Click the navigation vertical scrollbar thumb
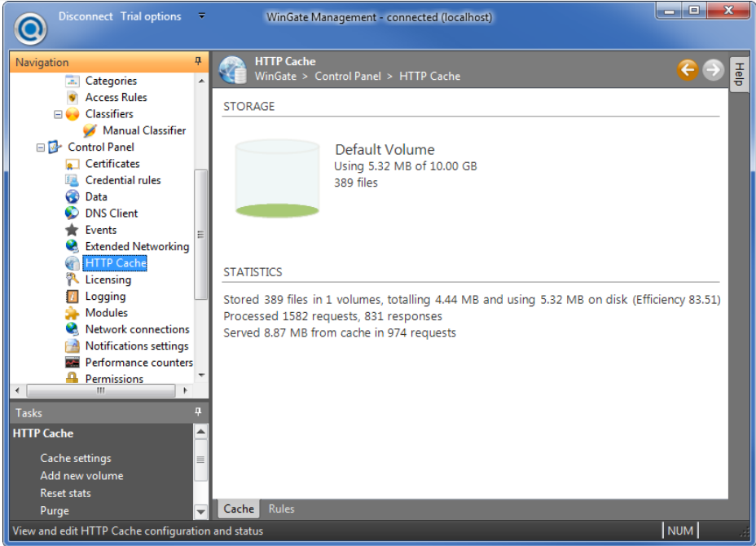Image resolution: width=756 pixels, height=546 pixels. pos(200,235)
